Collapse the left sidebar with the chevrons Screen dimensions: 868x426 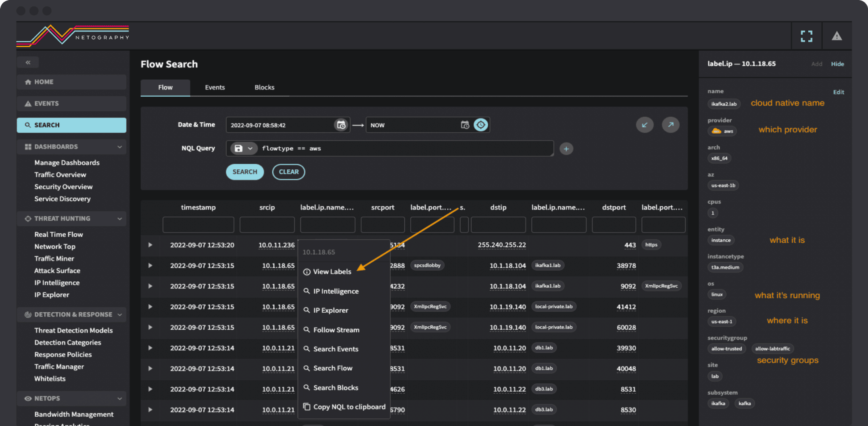tap(28, 62)
